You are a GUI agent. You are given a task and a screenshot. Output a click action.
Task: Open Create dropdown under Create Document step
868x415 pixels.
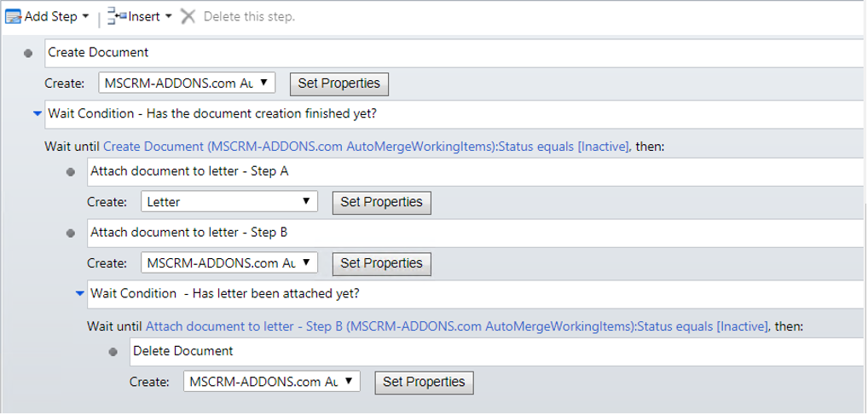[187, 84]
